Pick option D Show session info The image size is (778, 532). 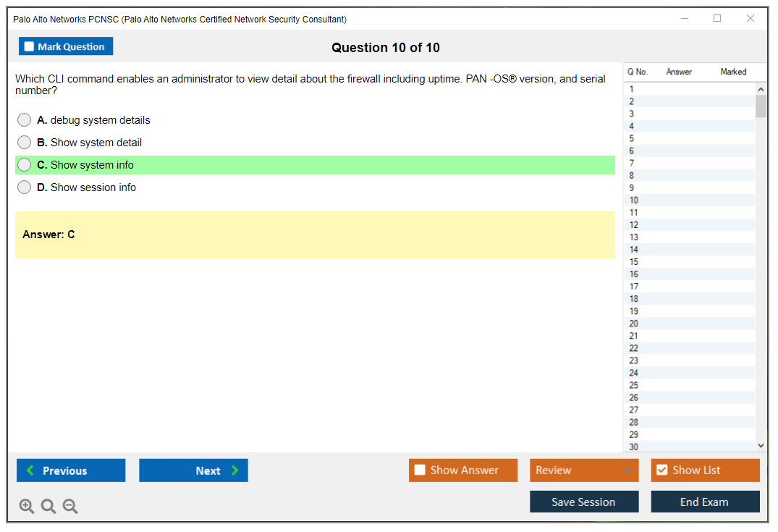click(x=25, y=187)
